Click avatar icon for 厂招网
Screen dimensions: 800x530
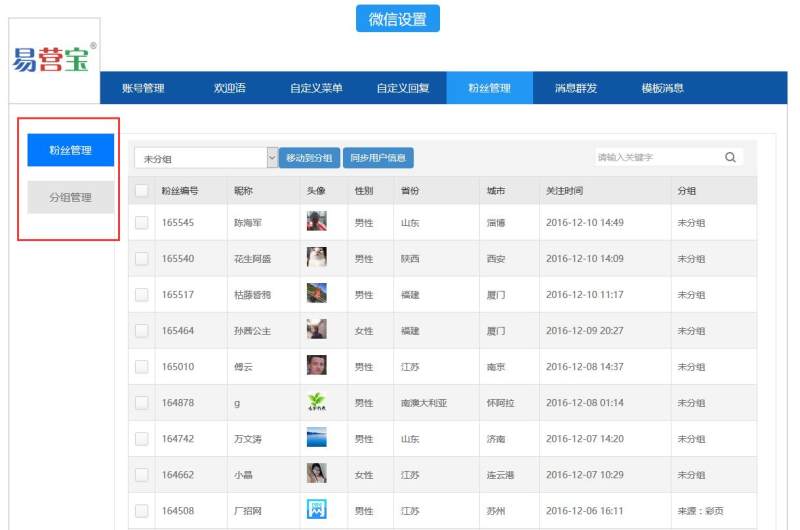pyautogui.click(x=316, y=510)
